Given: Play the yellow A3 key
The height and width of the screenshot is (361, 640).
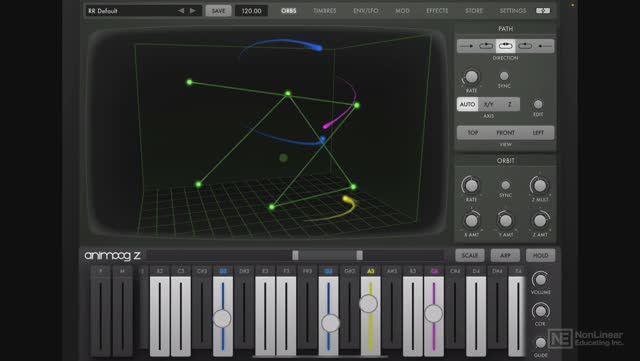Looking at the screenshot, I should 371,316.
